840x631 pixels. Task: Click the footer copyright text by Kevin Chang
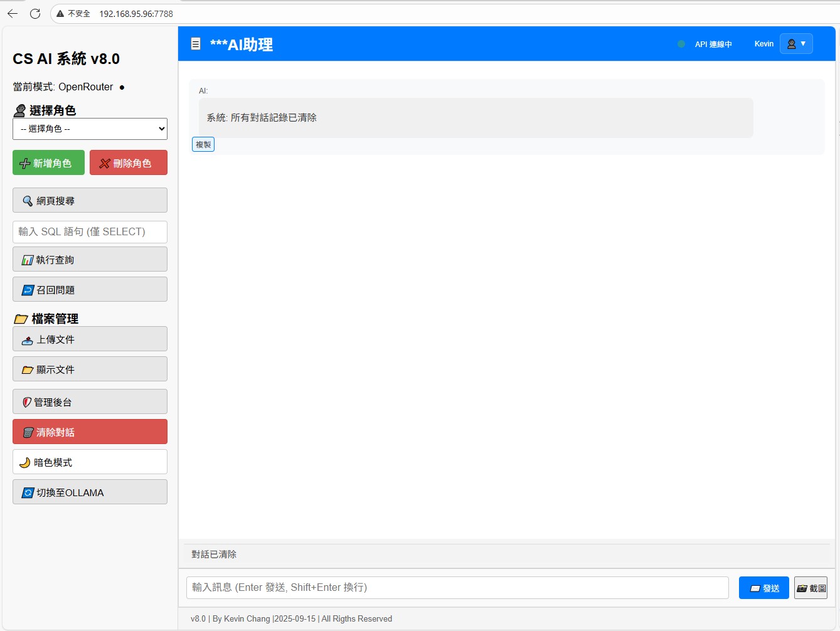(291, 618)
